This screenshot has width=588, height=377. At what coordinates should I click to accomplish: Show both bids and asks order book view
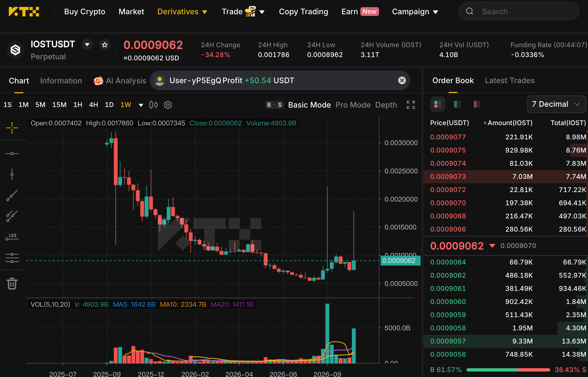(438, 104)
